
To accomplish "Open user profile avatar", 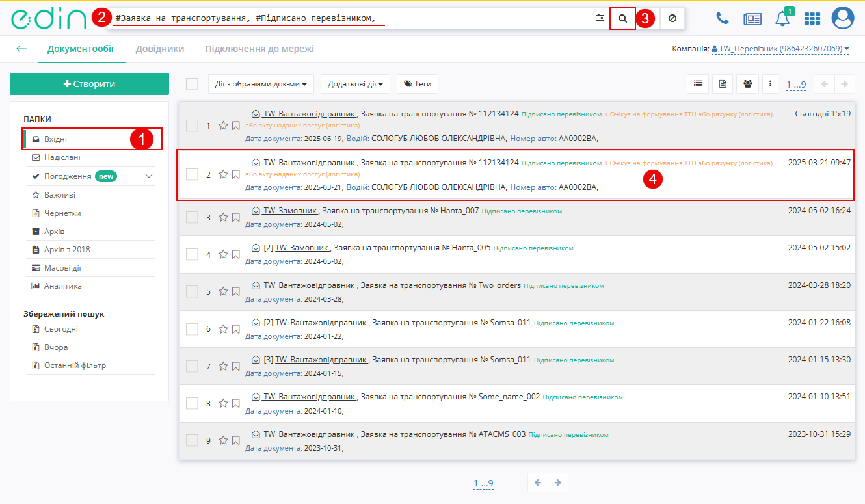I will click(843, 18).
